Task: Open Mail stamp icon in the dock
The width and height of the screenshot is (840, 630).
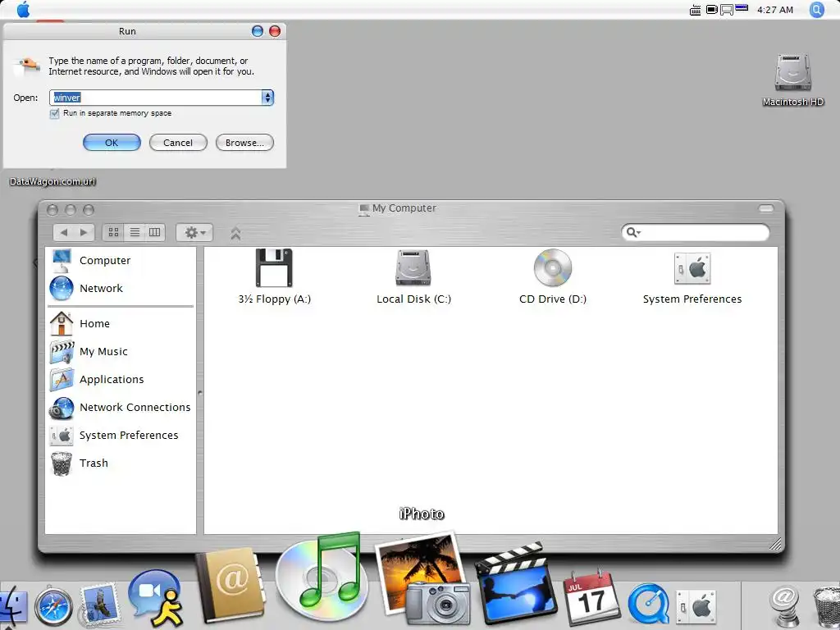Action: (x=98, y=605)
